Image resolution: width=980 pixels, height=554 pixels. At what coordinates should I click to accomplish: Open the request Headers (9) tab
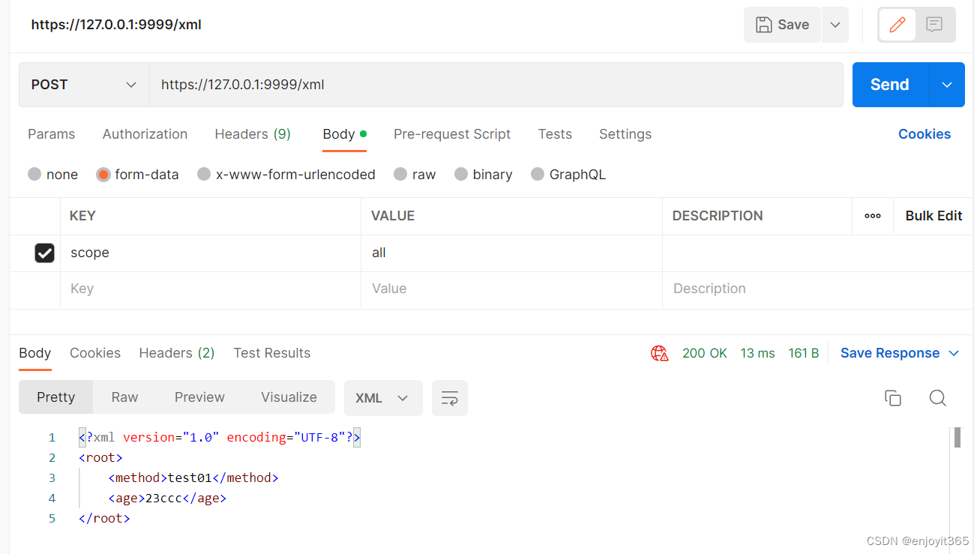[253, 134]
